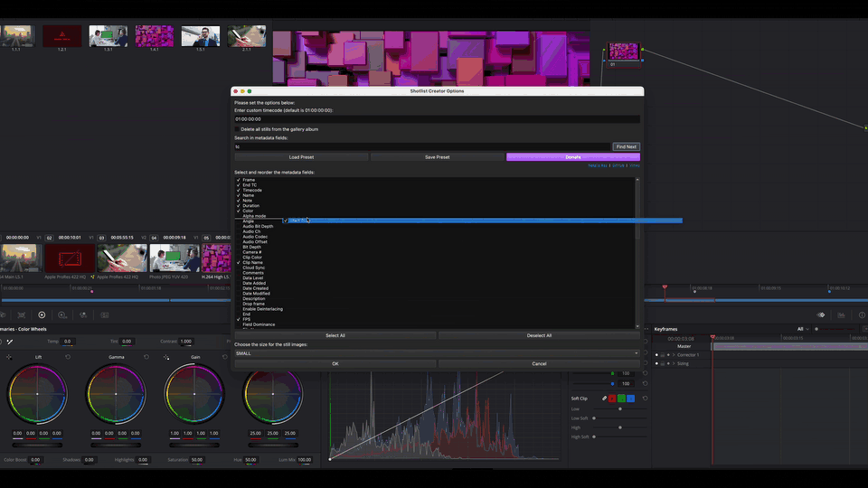Reset the Gamma color wheel
868x488 pixels.
146,358
